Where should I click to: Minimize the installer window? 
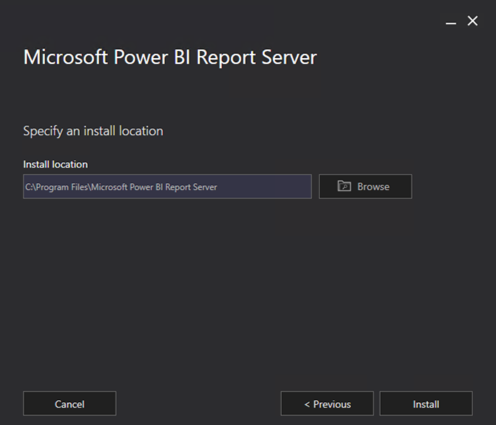451,22
